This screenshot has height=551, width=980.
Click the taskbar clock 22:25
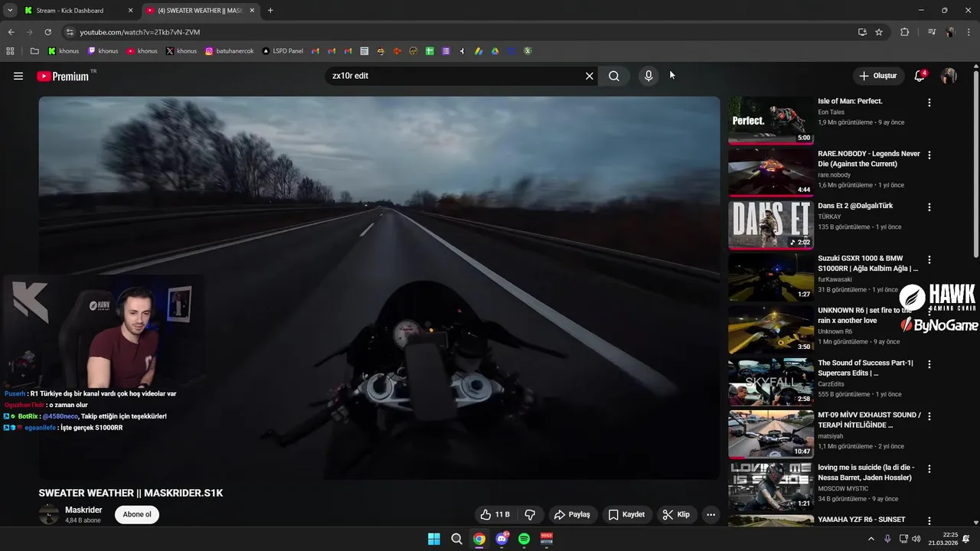pos(943,539)
